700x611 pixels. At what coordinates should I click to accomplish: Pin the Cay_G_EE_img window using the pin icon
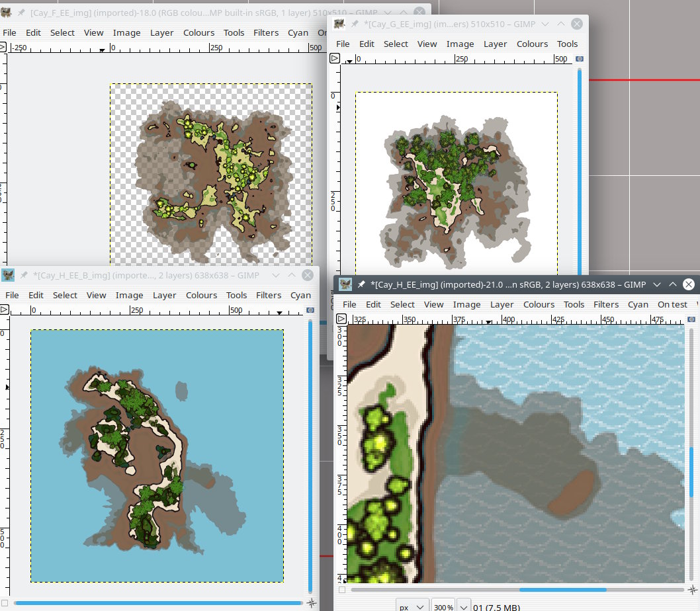click(x=355, y=24)
